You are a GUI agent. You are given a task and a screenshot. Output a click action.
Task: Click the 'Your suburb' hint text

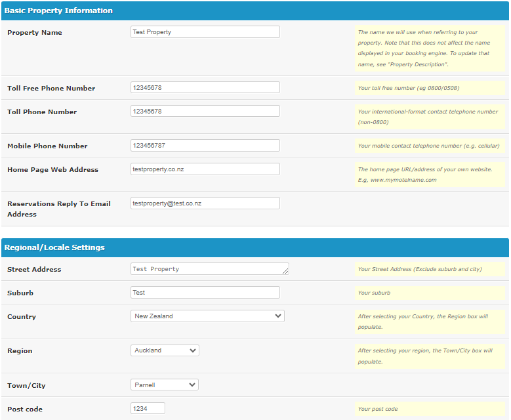click(x=430, y=293)
